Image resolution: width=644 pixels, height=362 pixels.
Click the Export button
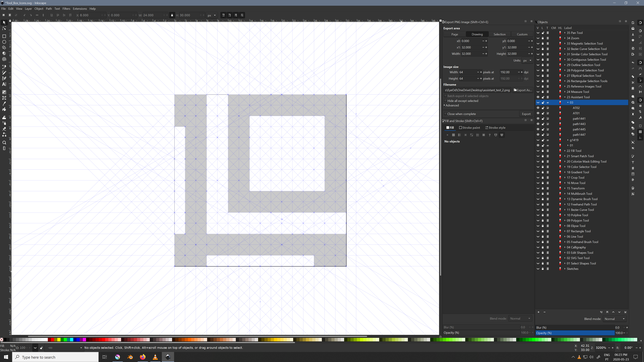click(x=526, y=114)
